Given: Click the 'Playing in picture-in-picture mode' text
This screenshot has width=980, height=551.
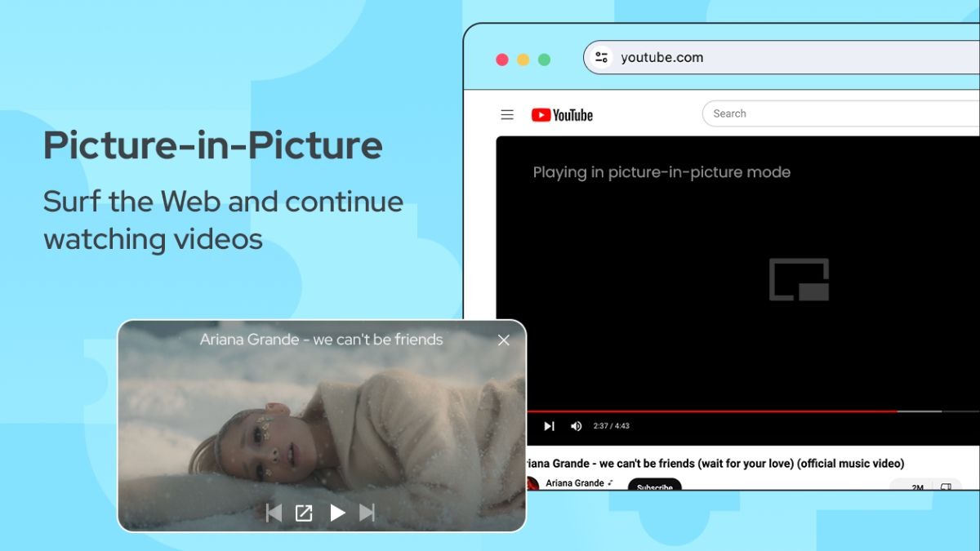Looking at the screenshot, I should [x=661, y=172].
